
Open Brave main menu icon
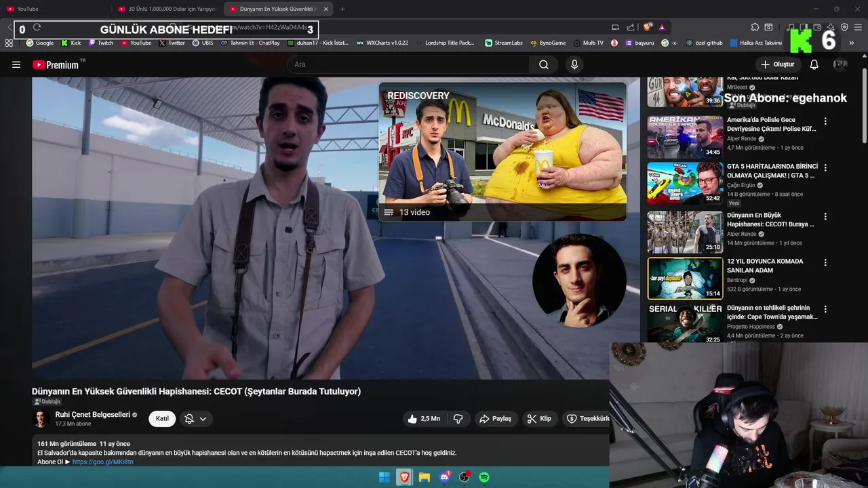pos(859,27)
